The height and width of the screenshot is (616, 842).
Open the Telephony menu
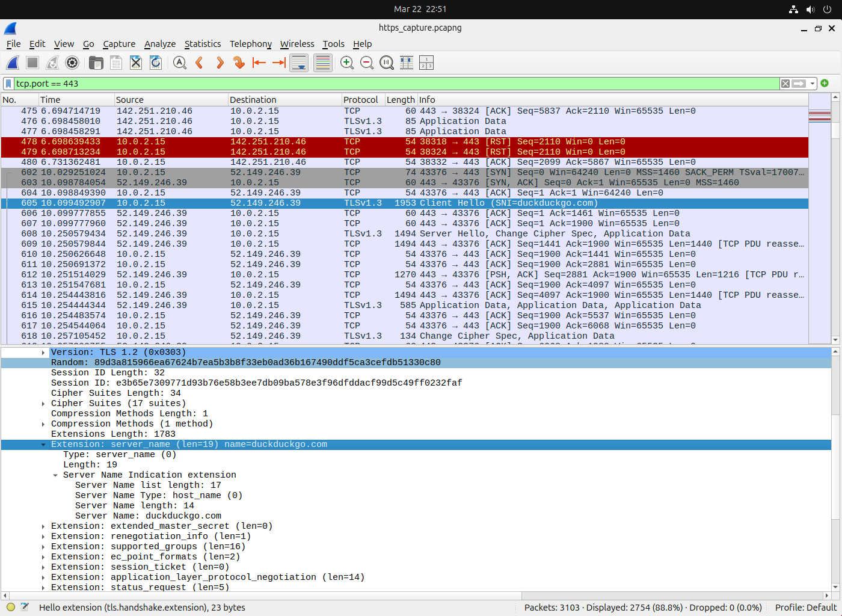pyautogui.click(x=251, y=44)
